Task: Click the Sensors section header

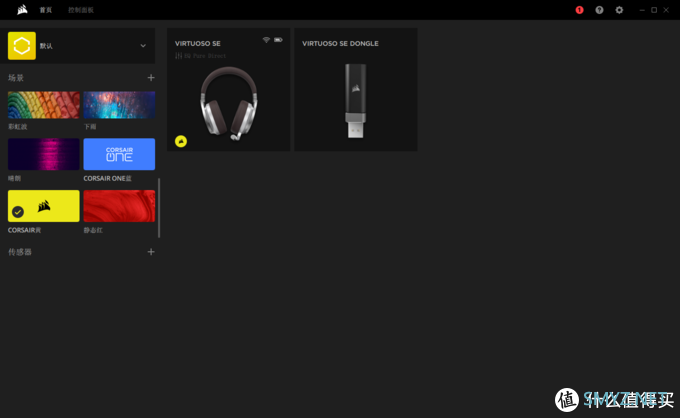Action: (20, 252)
